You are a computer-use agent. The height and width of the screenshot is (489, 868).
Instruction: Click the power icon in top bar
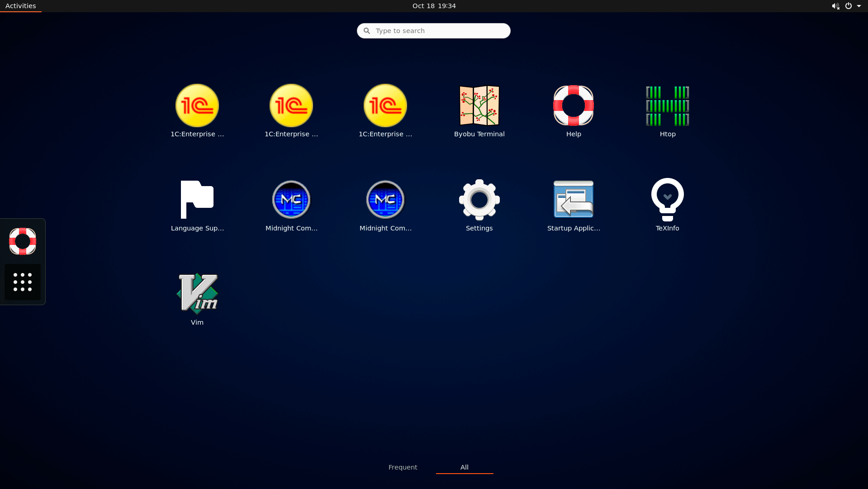pos(849,6)
